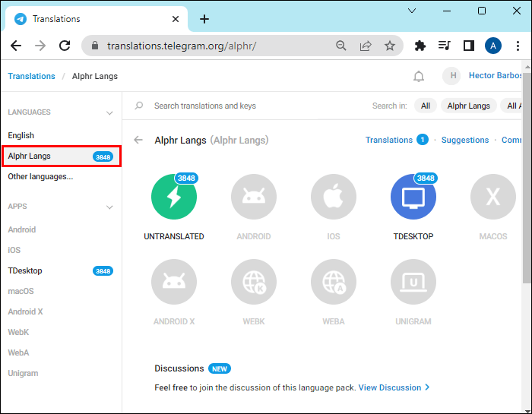532x414 pixels.
Task: Select the Translations browser tab
Action: [x=95, y=19]
